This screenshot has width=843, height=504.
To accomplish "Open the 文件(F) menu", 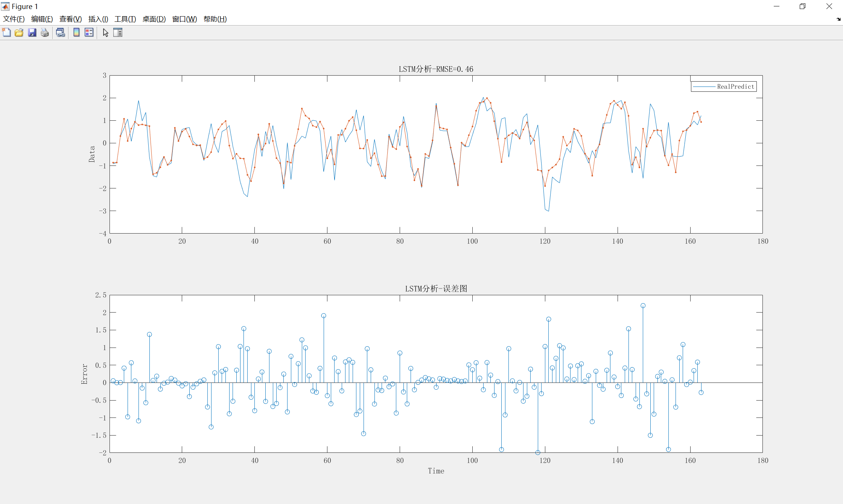I will (14, 19).
